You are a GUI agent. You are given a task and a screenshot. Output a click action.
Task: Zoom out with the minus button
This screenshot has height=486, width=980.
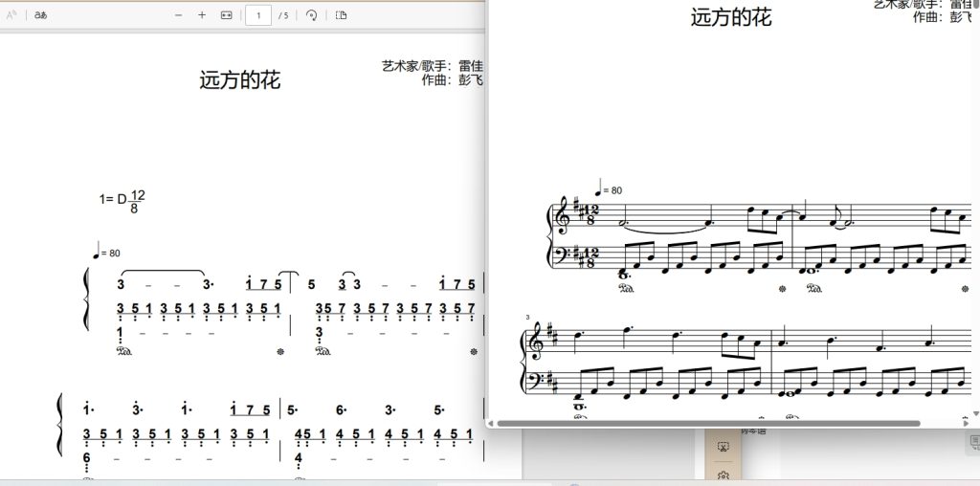point(178,15)
